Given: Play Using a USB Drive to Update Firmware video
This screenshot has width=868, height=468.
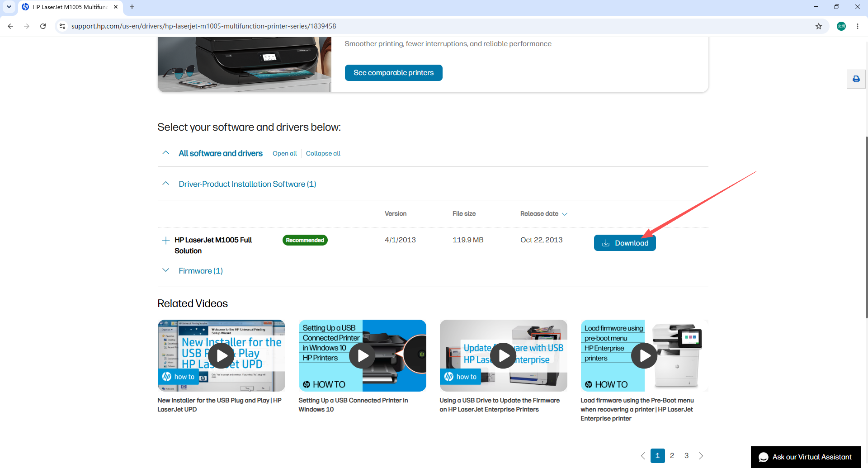Looking at the screenshot, I should tap(504, 356).
